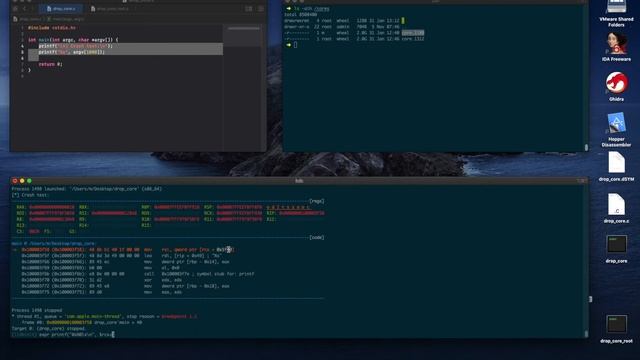Open the VMware Shared Folders desktop icon
This screenshot has height=360, width=640.
pyautogui.click(x=616, y=13)
